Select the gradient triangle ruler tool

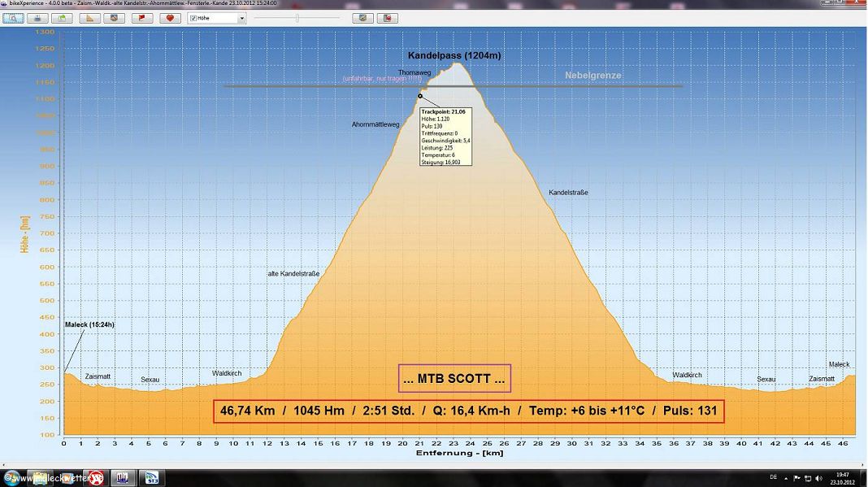coord(91,18)
